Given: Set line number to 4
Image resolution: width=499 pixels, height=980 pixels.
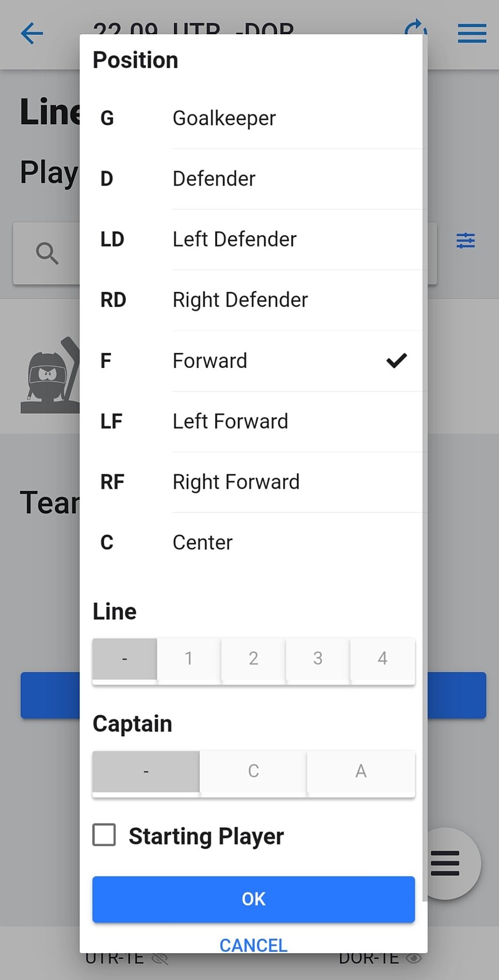Looking at the screenshot, I should pyautogui.click(x=382, y=658).
